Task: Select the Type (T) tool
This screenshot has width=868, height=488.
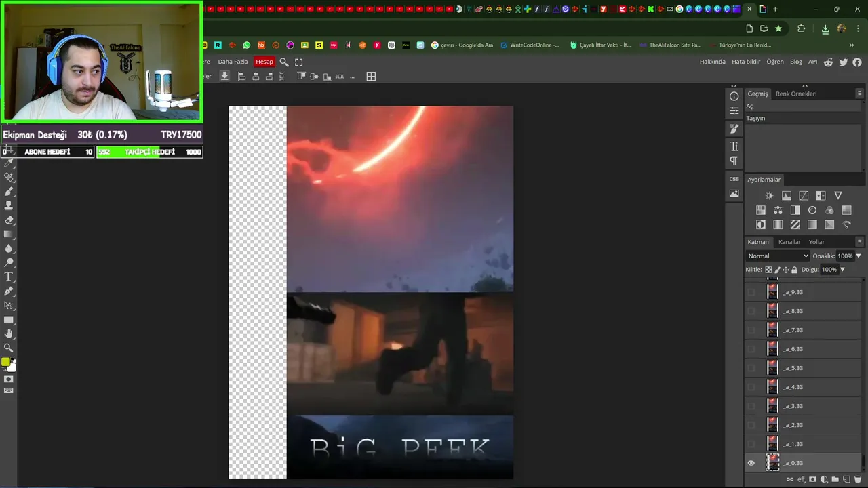Action: click(x=9, y=277)
